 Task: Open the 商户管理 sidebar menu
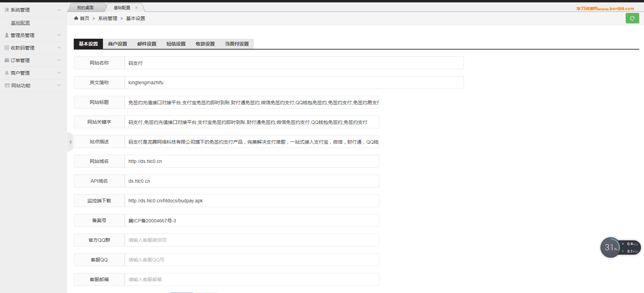click(x=33, y=73)
